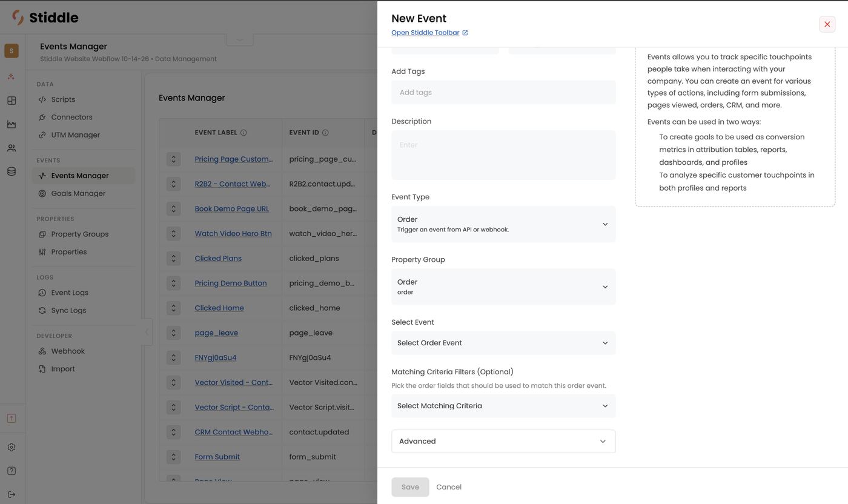The height and width of the screenshot is (504, 848).
Task: Click the reorder handle for Form Submit row
Action: coord(173,457)
